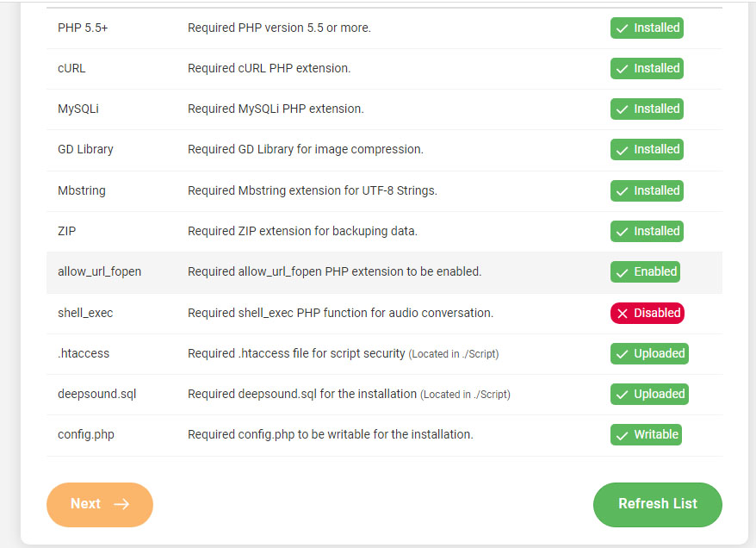This screenshot has height=548, width=756.
Task: Click the Next button
Action: [99, 504]
